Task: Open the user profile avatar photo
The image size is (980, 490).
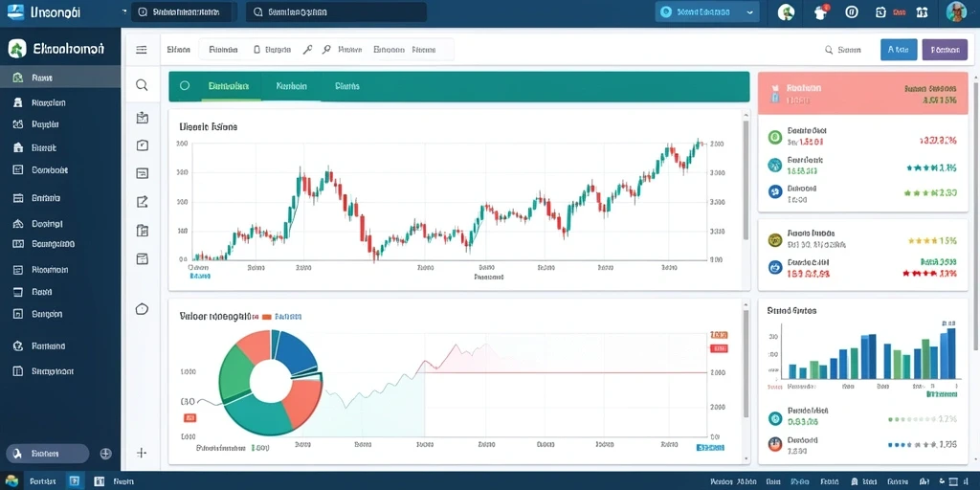Action: [956, 11]
